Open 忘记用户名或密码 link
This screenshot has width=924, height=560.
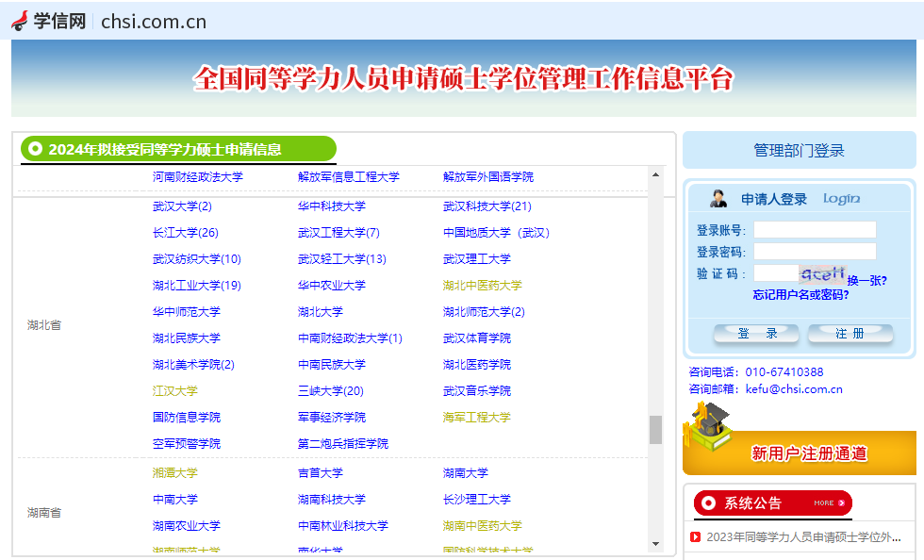[800, 295]
